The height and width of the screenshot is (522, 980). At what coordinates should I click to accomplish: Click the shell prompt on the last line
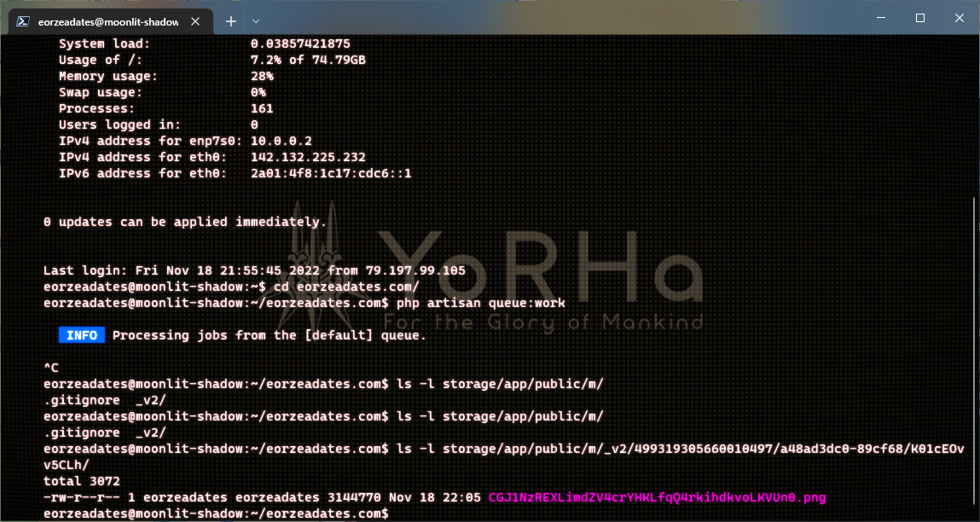point(213,513)
